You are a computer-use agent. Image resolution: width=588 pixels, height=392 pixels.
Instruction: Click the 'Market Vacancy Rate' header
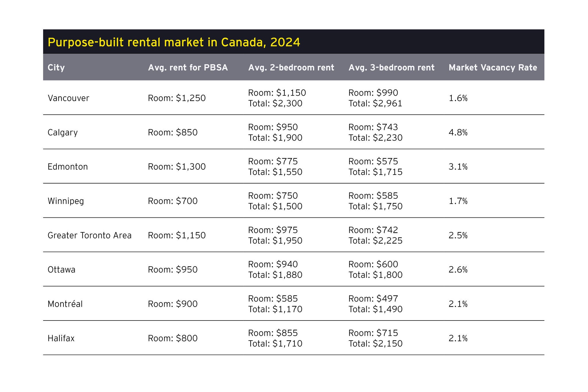[493, 67]
